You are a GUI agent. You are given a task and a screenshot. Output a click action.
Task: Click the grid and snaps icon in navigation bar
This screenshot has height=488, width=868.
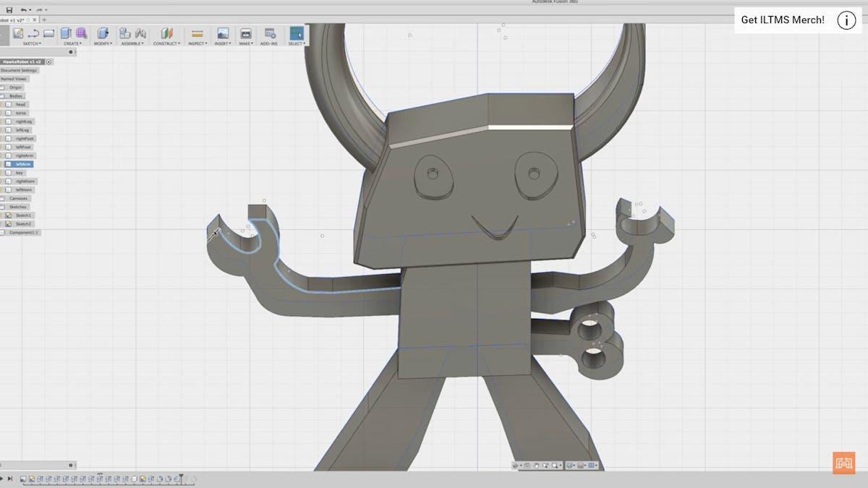pyautogui.click(x=582, y=466)
